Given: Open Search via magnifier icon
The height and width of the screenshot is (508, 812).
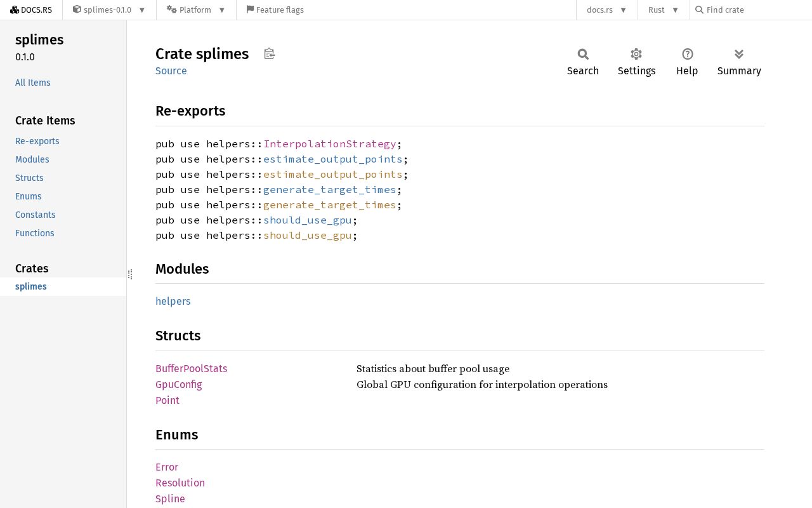Looking at the screenshot, I should [x=583, y=54].
